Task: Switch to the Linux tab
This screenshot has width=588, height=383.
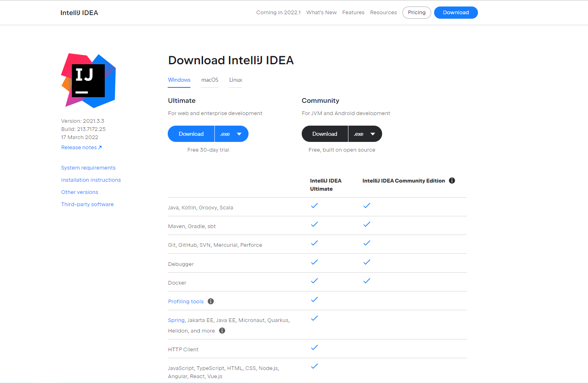Action: tap(236, 80)
